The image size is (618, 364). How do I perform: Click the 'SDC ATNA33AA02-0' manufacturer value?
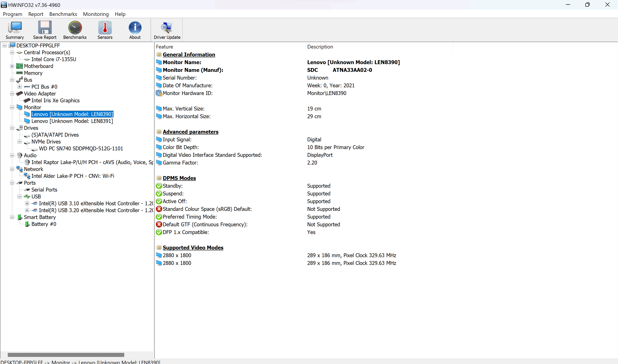tap(339, 70)
